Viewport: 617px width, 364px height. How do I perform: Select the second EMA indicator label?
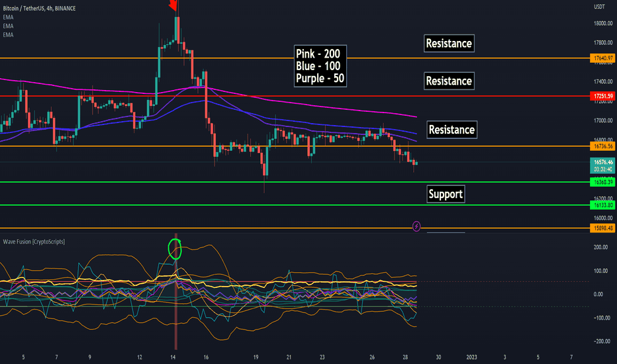8,26
